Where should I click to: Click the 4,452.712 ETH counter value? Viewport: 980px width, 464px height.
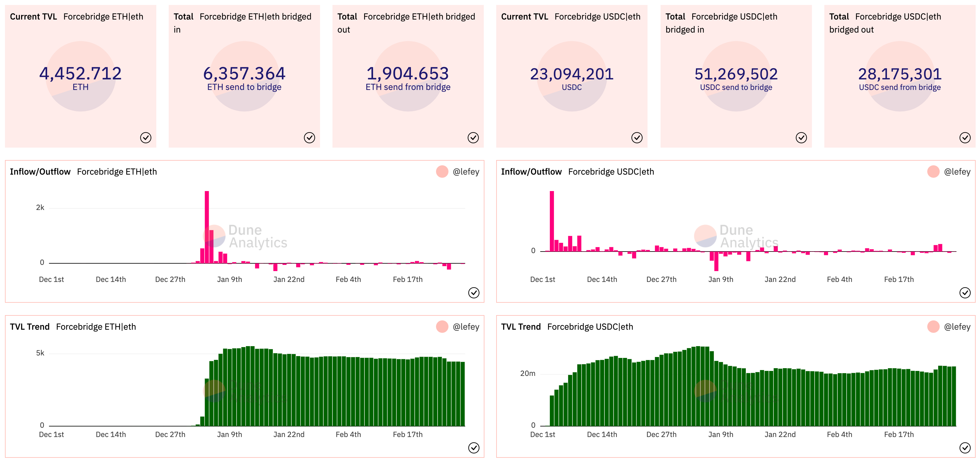click(x=80, y=74)
